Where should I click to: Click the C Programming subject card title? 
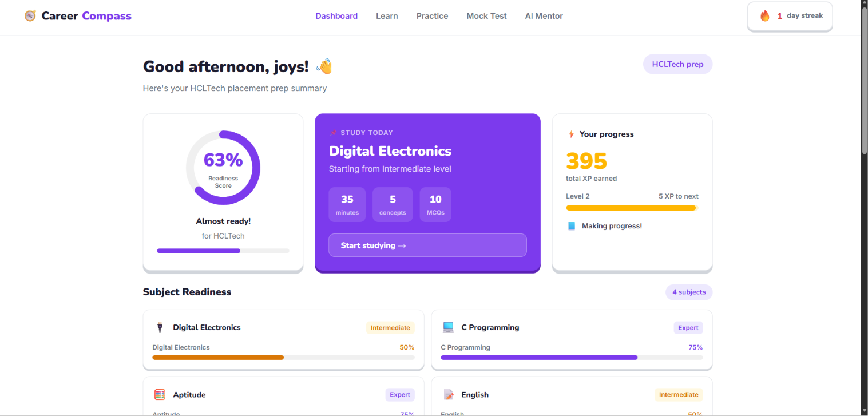490,327
